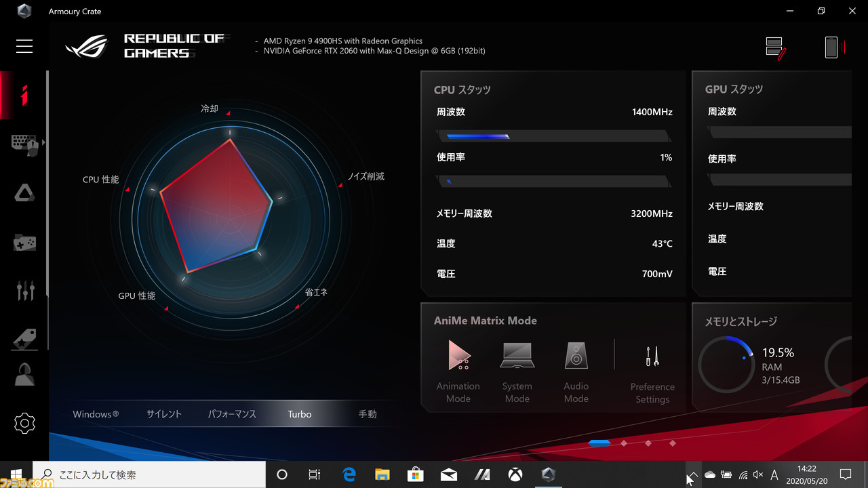This screenshot has width=868, height=488.
Task: Switch to Windows® operating mode
Action: 96,414
